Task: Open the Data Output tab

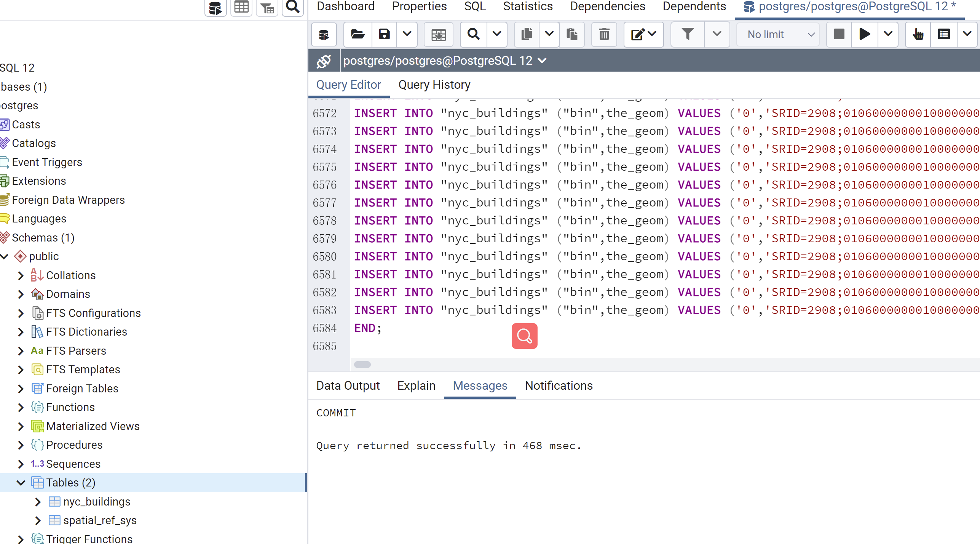Action: click(348, 386)
